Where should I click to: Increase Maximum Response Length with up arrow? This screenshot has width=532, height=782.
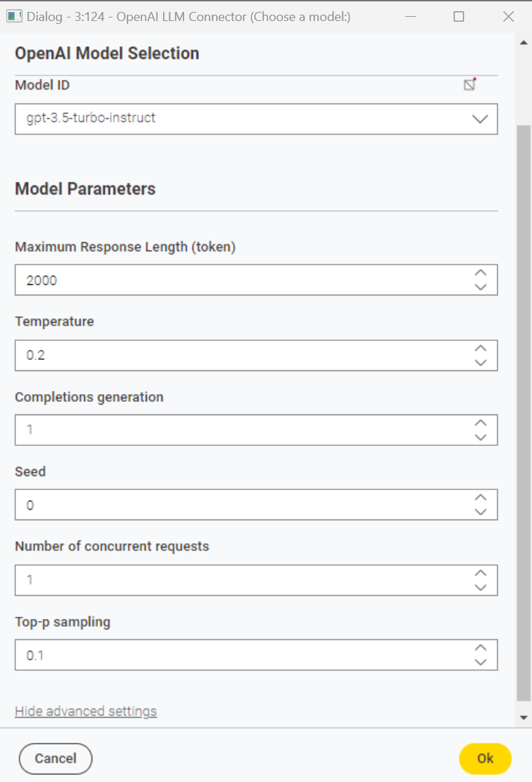481,273
